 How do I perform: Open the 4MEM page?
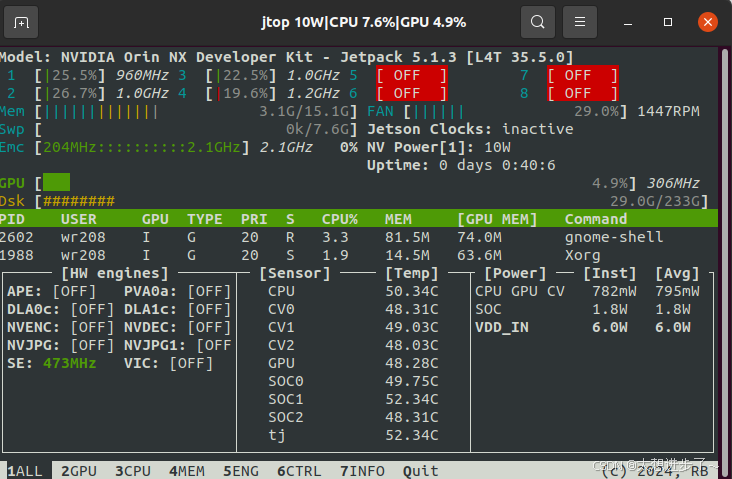click(x=187, y=471)
